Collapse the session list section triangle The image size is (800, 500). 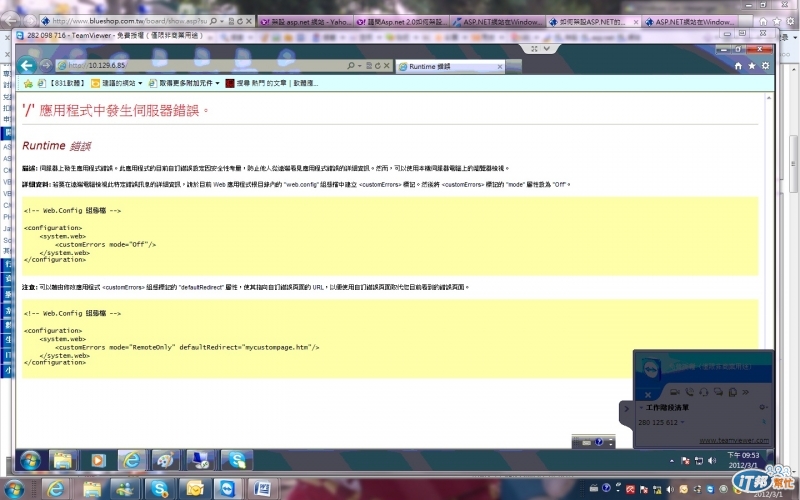tap(641, 407)
